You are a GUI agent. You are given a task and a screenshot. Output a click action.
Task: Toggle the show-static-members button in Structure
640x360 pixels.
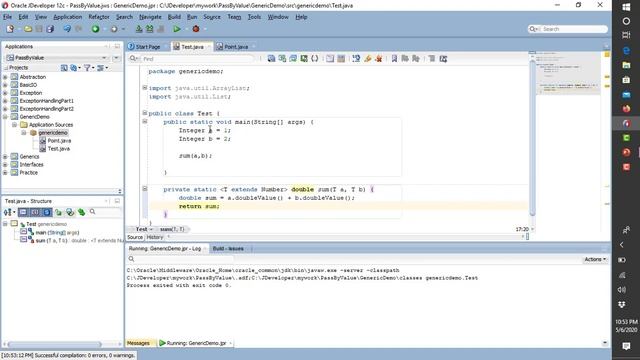(x=47, y=212)
